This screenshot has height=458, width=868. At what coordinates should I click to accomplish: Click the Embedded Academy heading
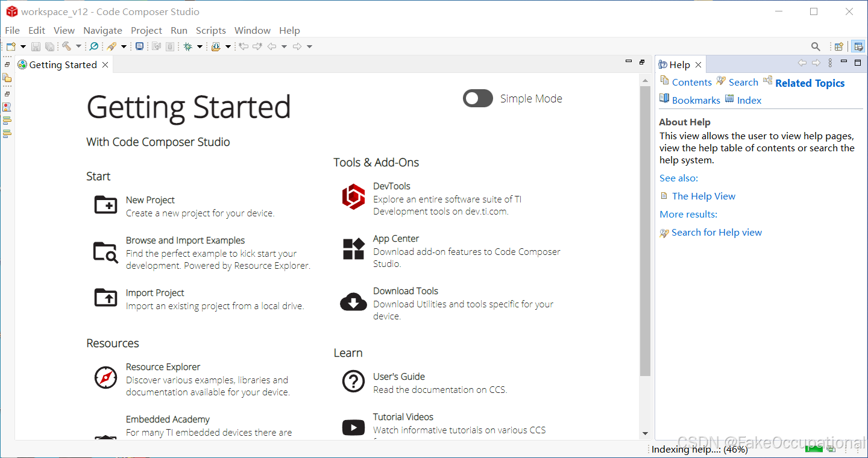[x=168, y=419]
